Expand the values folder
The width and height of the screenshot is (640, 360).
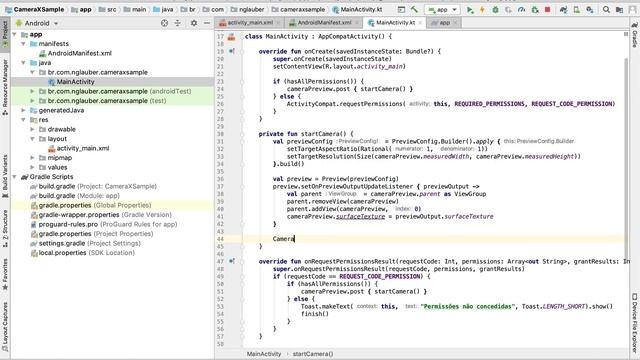(x=32, y=167)
